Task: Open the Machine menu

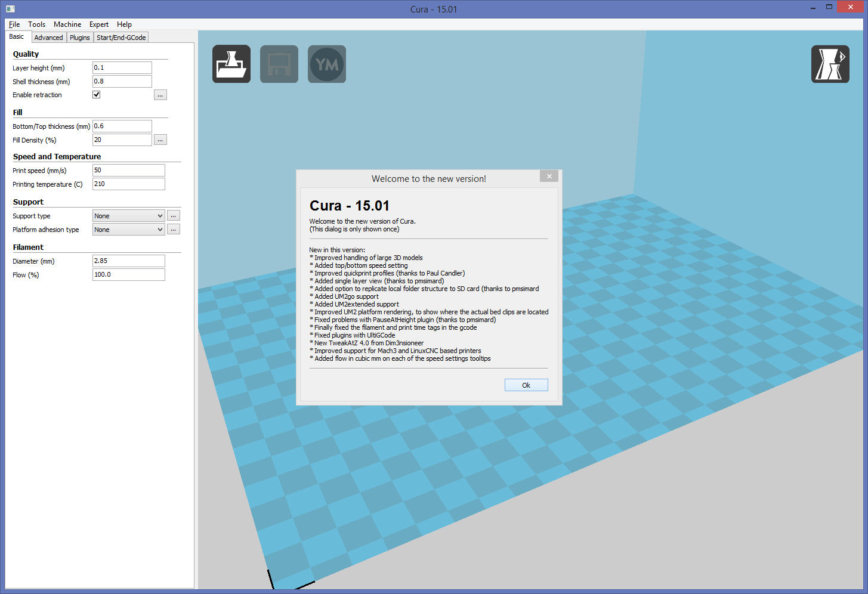Action: (67, 24)
